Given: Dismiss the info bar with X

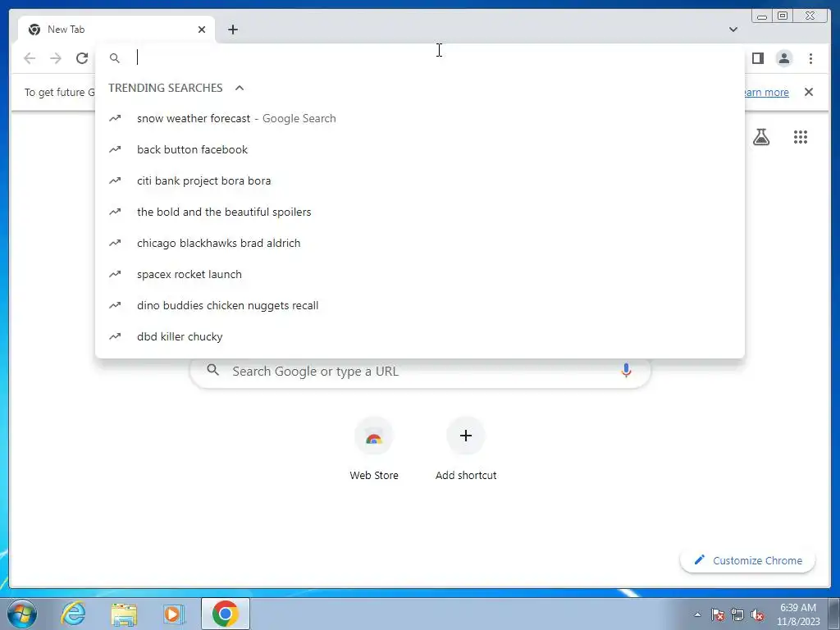Looking at the screenshot, I should [x=808, y=92].
